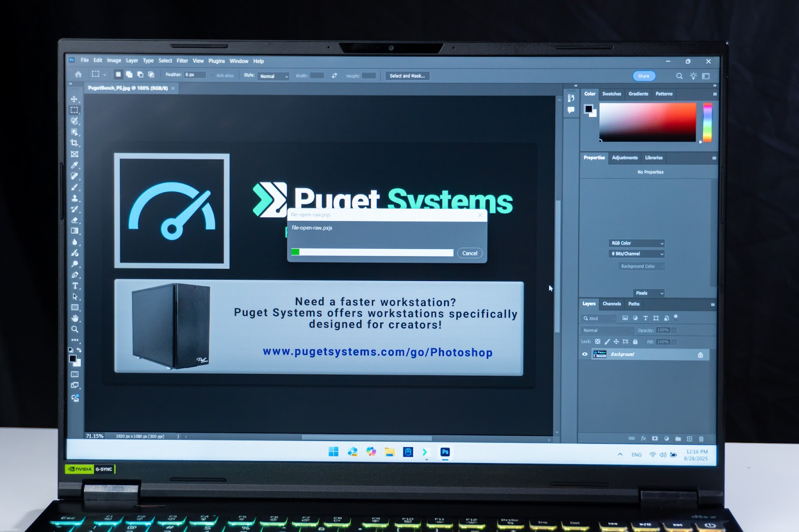The height and width of the screenshot is (532, 799).
Task: Open the marquee tool preset dropdown arrow
Action: coord(105,75)
